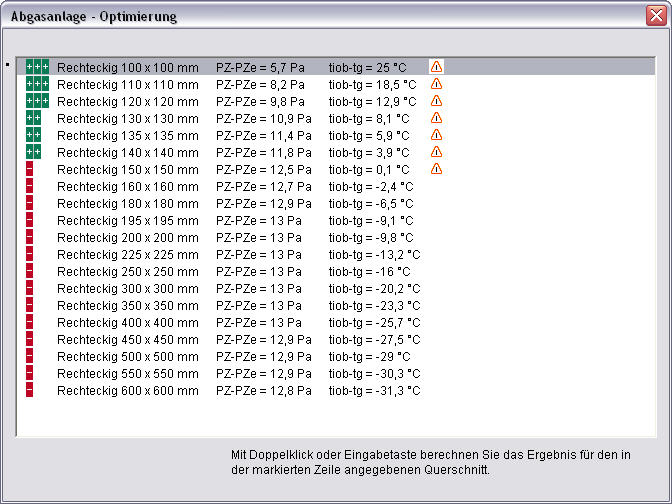Pick the Rechteckig 400 x 400 mm row
672x504 pixels.
pyautogui.click(x=127, y=322)
